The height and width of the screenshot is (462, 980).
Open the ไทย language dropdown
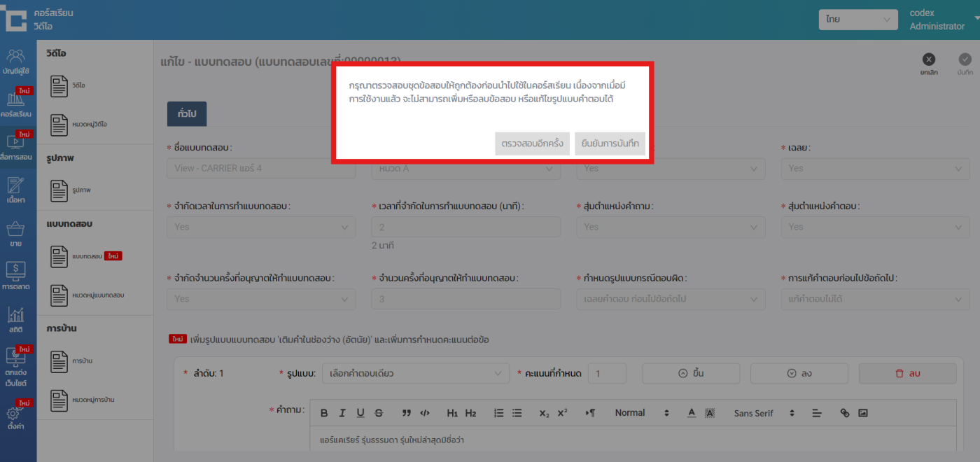tap(858, 20)
